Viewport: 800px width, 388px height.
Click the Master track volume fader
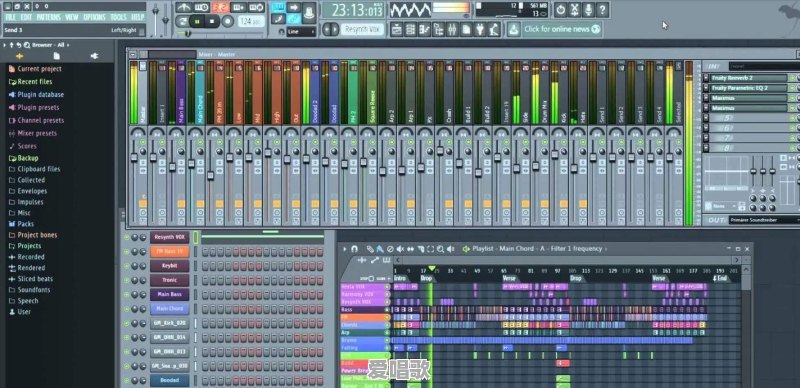click(x=134, y=158)
